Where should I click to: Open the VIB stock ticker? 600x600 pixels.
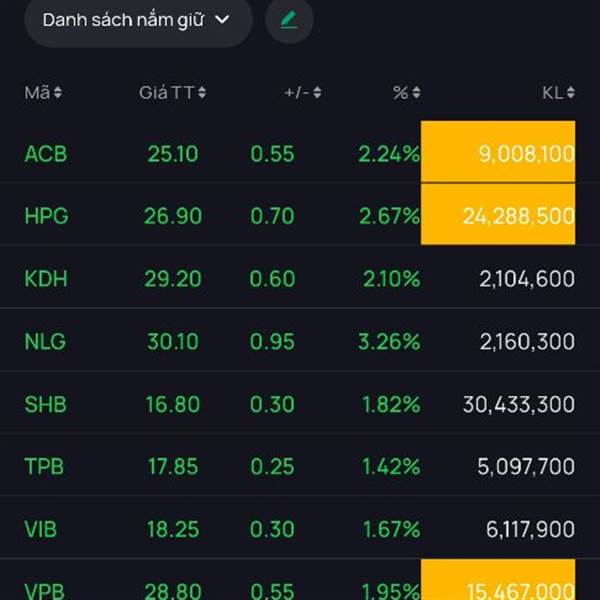click(x=44, y=528)
